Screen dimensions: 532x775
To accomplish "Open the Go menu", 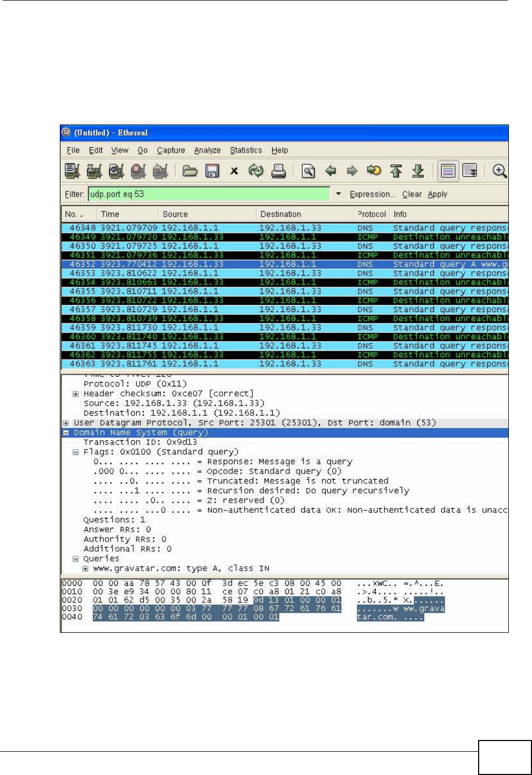I will (142, 150).
